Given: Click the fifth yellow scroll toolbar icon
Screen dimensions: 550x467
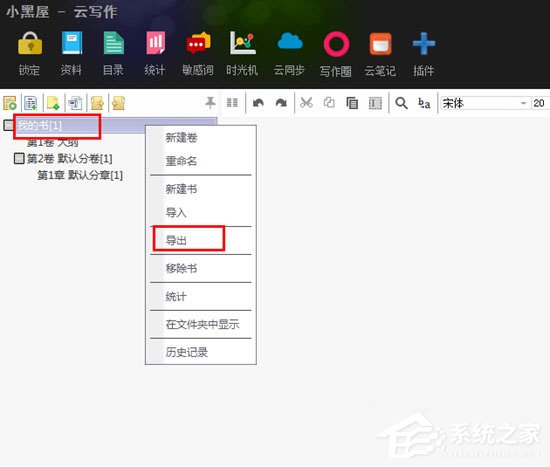Looking at the screenshot, I should 97,103.
